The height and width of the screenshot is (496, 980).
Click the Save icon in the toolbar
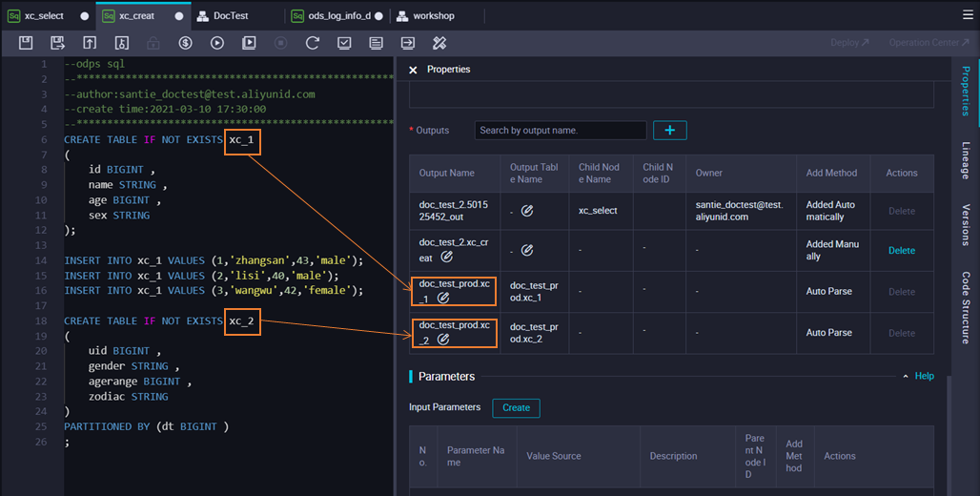point(26,43)
